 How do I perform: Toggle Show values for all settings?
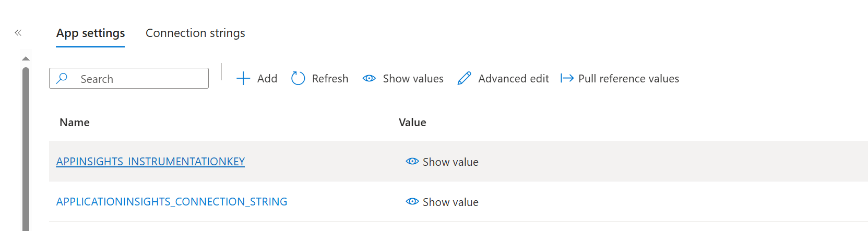tap(413, 79)
